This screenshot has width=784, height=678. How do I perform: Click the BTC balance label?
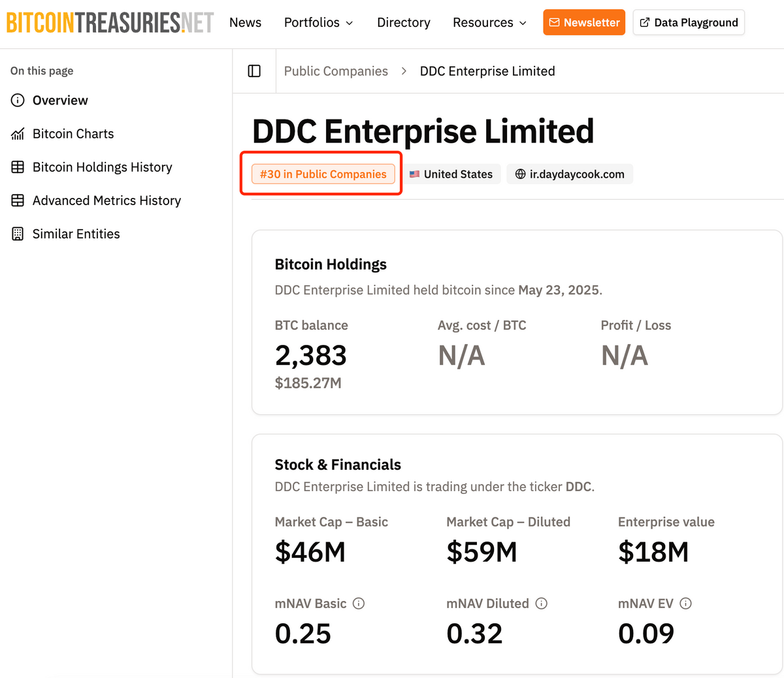point(312,325)
